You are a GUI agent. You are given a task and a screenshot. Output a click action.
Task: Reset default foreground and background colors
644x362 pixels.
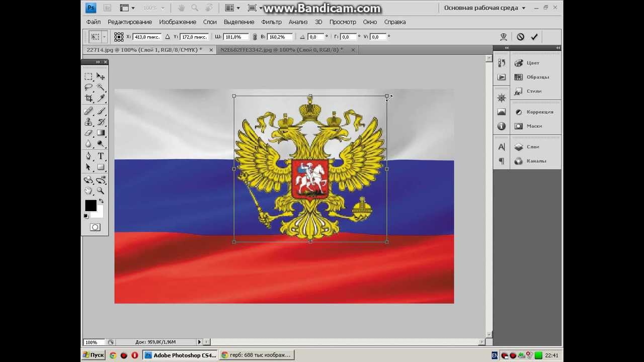[x=86, y=216]
